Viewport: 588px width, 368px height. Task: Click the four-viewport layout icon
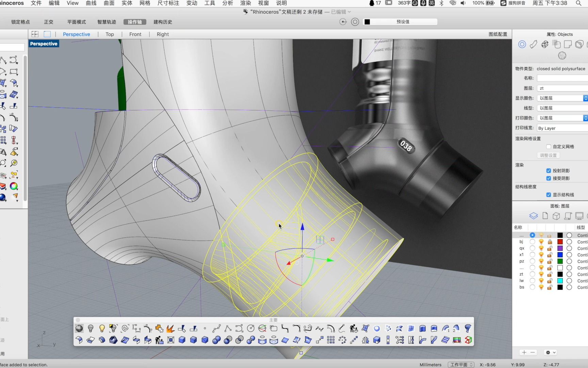click(x=35, y=34)
